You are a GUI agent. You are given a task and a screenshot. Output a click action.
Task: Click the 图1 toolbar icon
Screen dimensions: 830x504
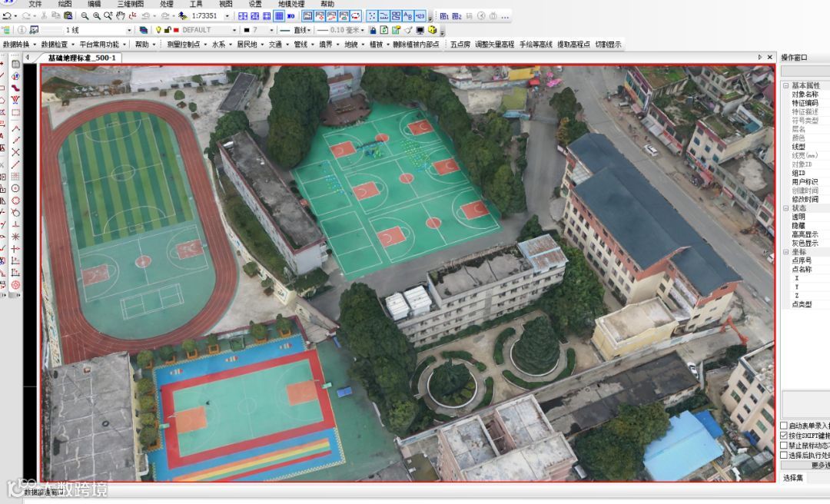pos(444,16)
